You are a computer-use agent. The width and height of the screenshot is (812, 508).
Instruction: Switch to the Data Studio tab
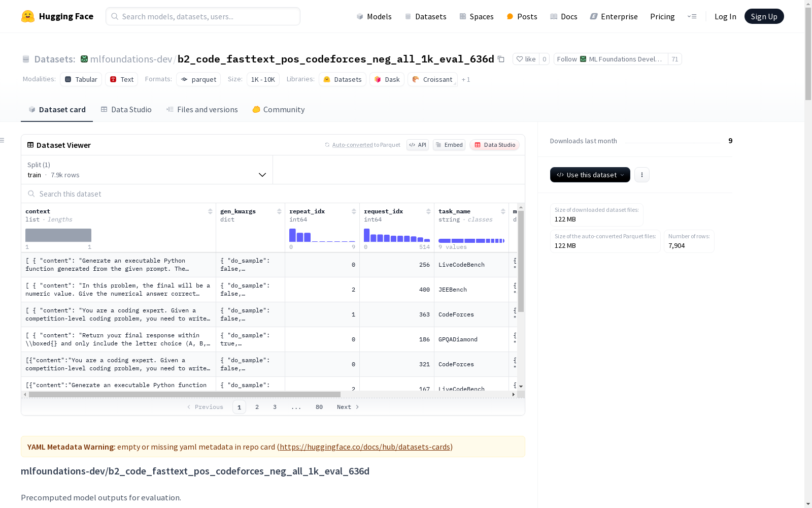click(x=126, y=110)
